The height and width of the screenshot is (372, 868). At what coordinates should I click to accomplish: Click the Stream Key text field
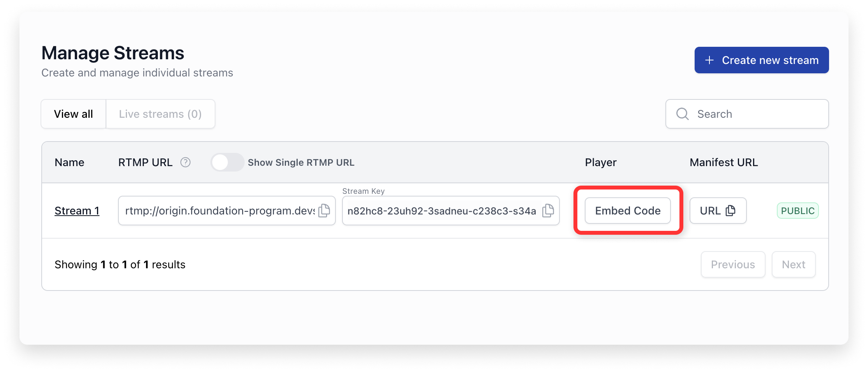pyautogui.click(x=441, y=211)
